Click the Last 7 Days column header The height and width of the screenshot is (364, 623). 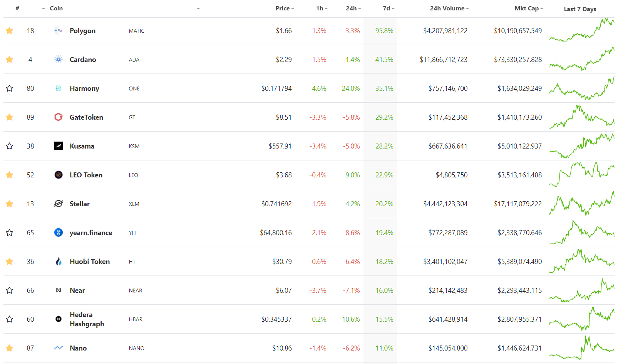tap(580, 9)
